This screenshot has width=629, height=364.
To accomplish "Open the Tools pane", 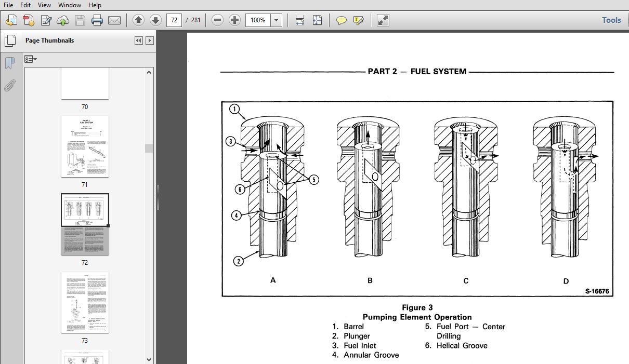I will click(611, 20).
